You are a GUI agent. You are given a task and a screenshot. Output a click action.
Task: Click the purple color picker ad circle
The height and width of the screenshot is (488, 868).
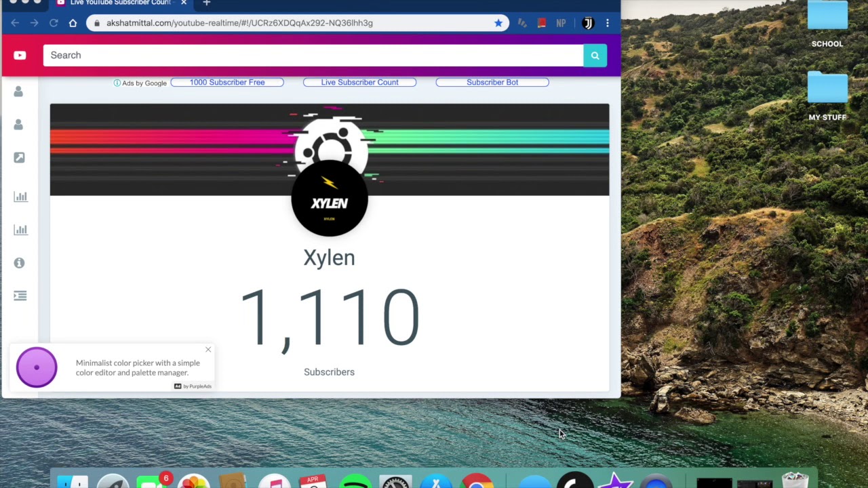point(37,367)
